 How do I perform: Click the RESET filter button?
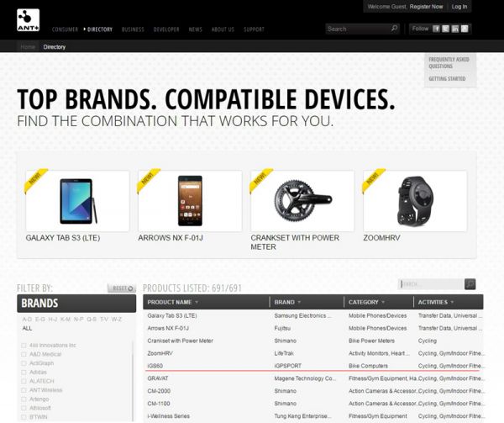click(x=122, y=288)
